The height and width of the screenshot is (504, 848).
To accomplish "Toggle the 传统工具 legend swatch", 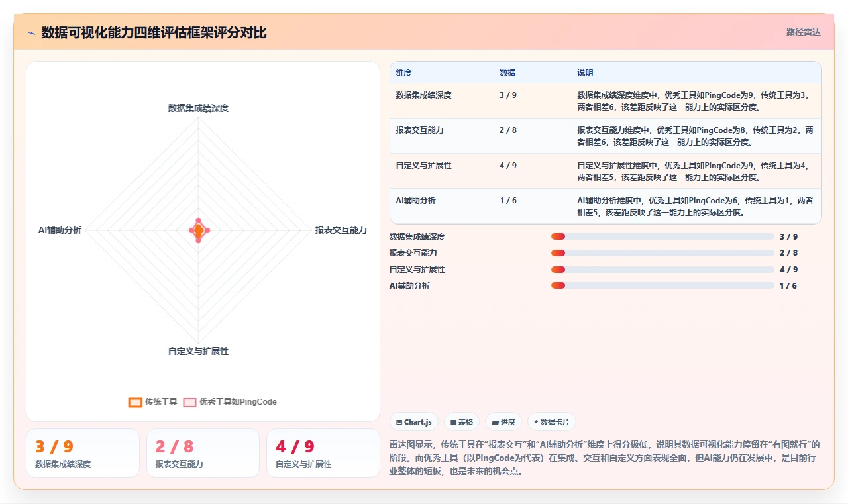I will (x=135, y=402).
